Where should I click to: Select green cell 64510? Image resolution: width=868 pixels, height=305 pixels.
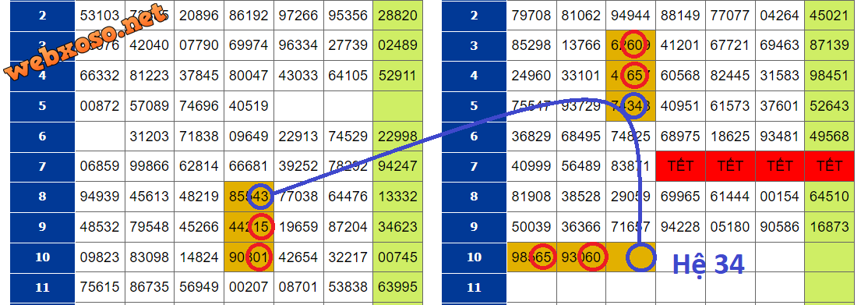[x=829, y=197]
